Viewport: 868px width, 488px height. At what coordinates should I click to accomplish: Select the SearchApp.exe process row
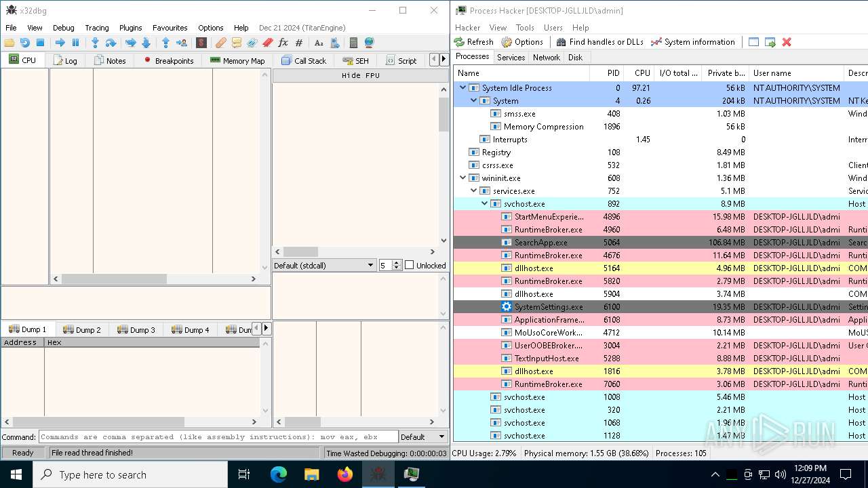coord(660,242)
